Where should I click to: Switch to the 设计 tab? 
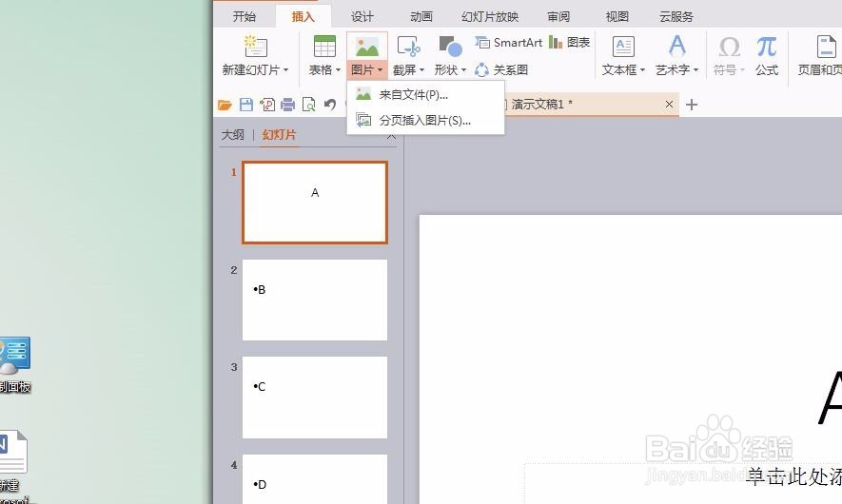pyautogui.click(x=362, y=16)
